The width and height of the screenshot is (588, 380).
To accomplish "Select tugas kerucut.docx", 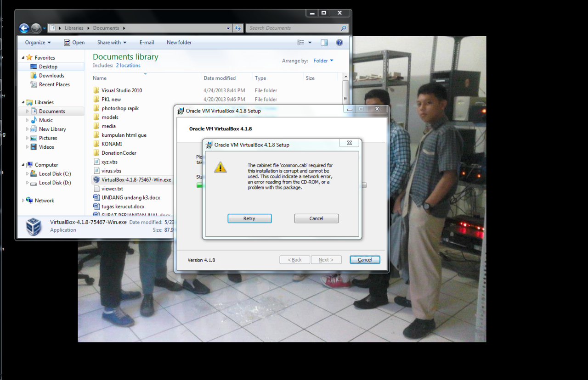I will (x=123, y=207).
